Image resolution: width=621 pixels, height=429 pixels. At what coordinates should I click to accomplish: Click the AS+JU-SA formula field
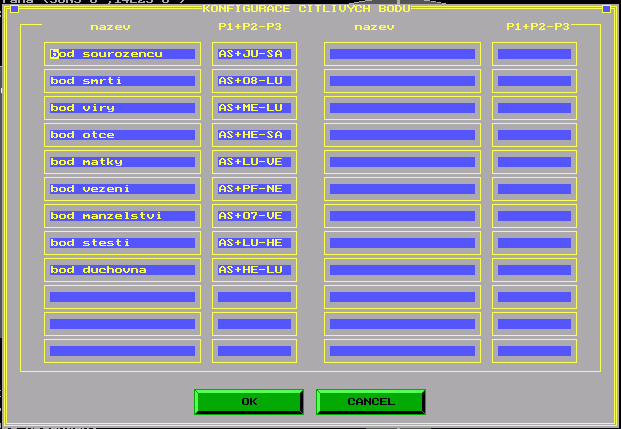[254, 54]
